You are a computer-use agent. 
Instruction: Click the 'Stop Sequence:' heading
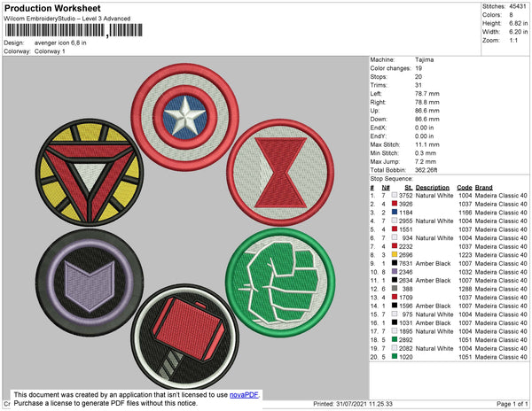(392, 179)
